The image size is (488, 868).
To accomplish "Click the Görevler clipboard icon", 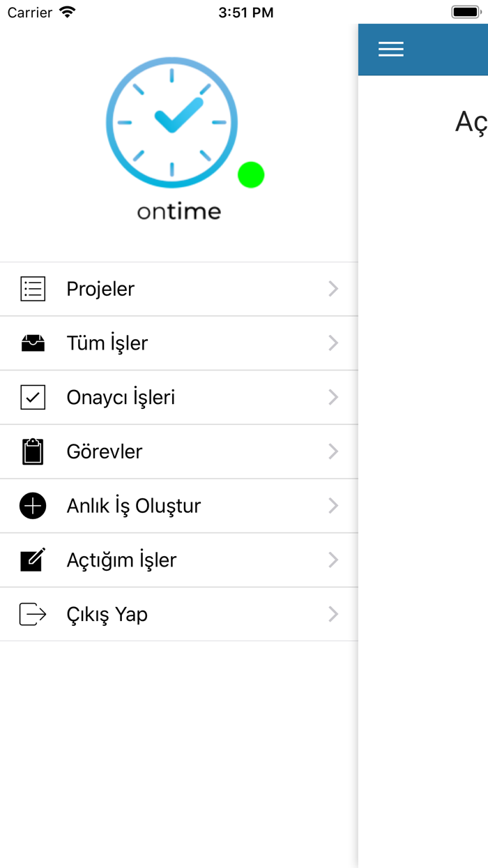I will (x=33, y=451).
